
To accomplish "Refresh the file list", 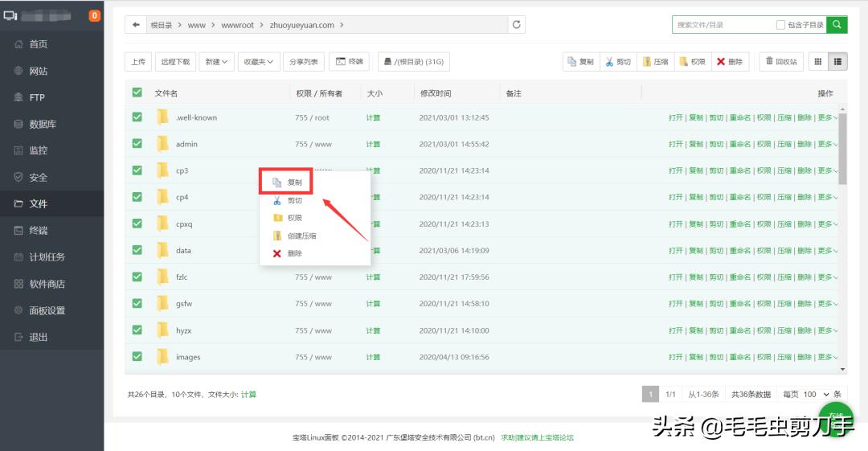I will click(517, 25).
